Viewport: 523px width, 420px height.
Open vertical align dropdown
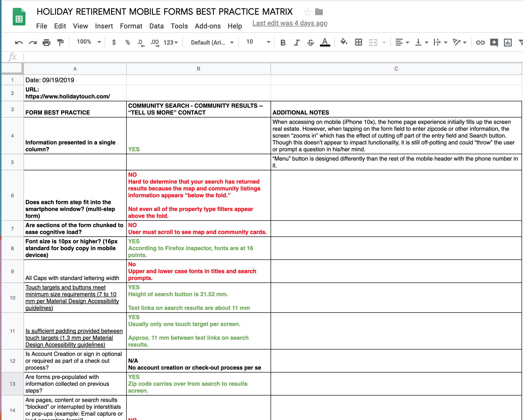click(421, 42)
